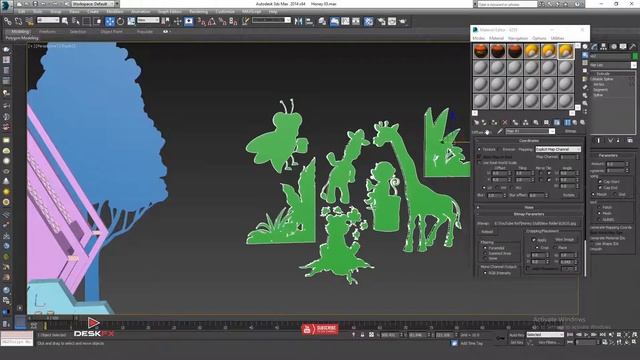Screen dimensions: 640x360
Task: Open the Rendering menu in main menu bar
Action: click(x=198, y=12)
